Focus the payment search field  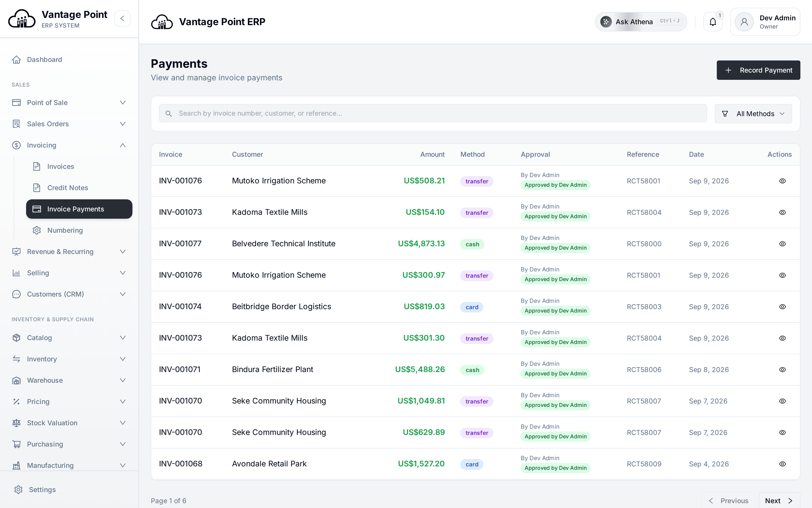[x=433, y=113]
